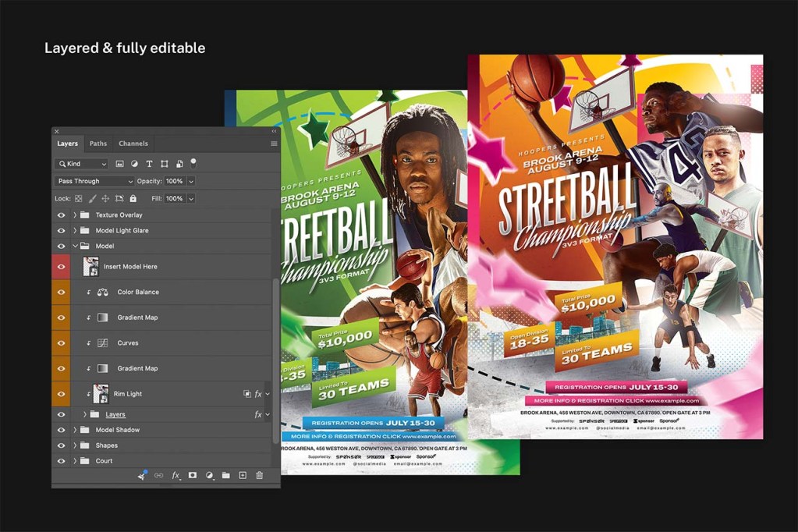
Task: Switch to the Paths tab
Action: pos(98,144)
